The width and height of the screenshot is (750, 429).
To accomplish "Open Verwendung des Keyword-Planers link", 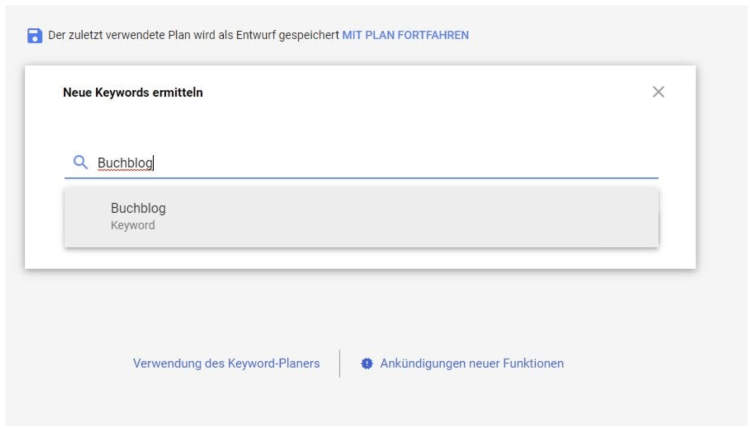I will click(x=226, y=363).
